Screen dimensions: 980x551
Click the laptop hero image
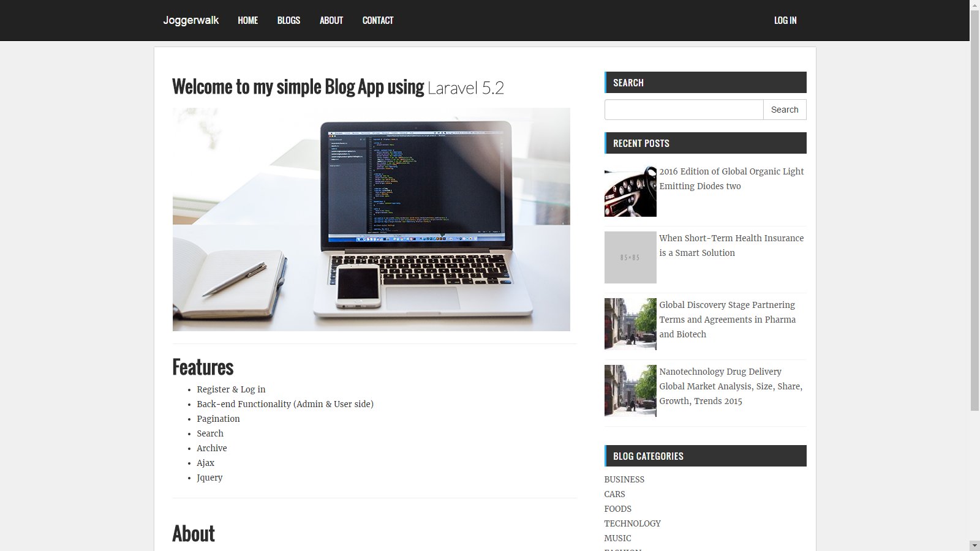click(371, 219)
